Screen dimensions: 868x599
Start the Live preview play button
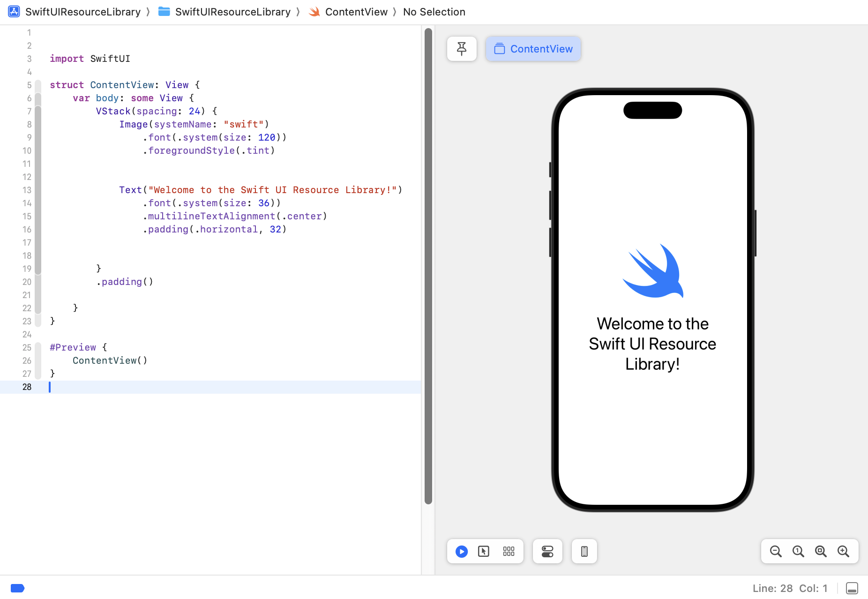[462, 551]
